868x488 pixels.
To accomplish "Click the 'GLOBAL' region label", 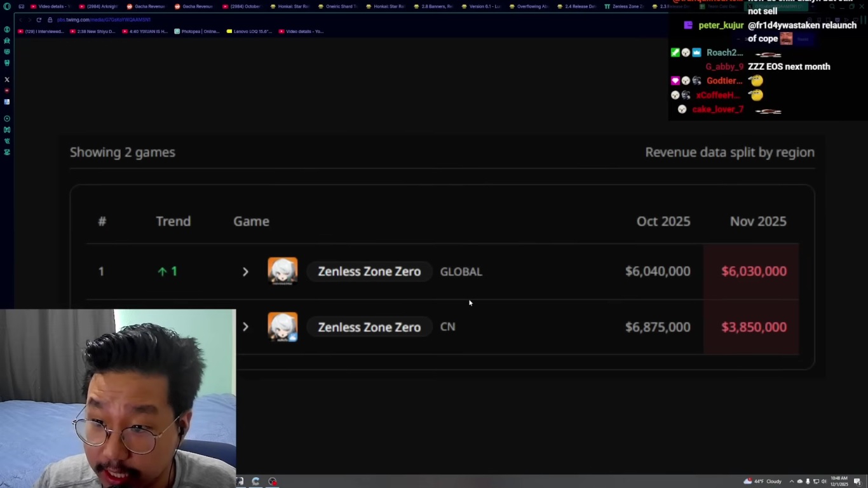I will coord(461,271).
